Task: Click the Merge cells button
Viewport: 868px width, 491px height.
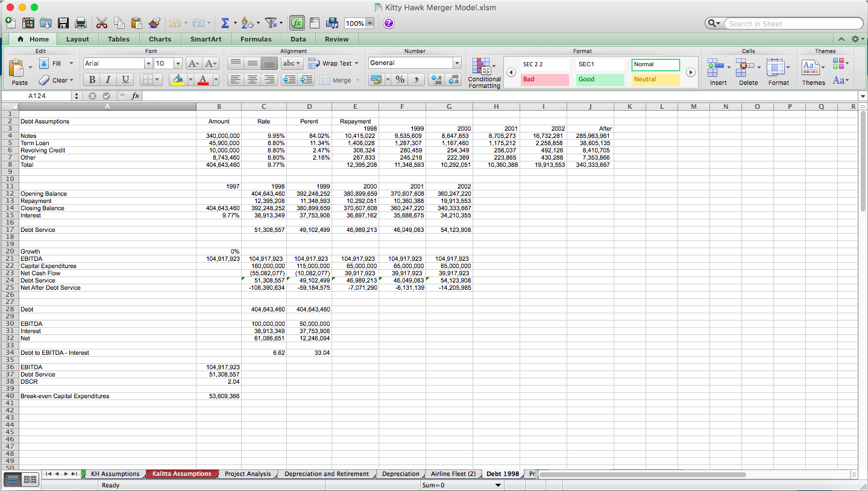Action: tap(334, 79)
